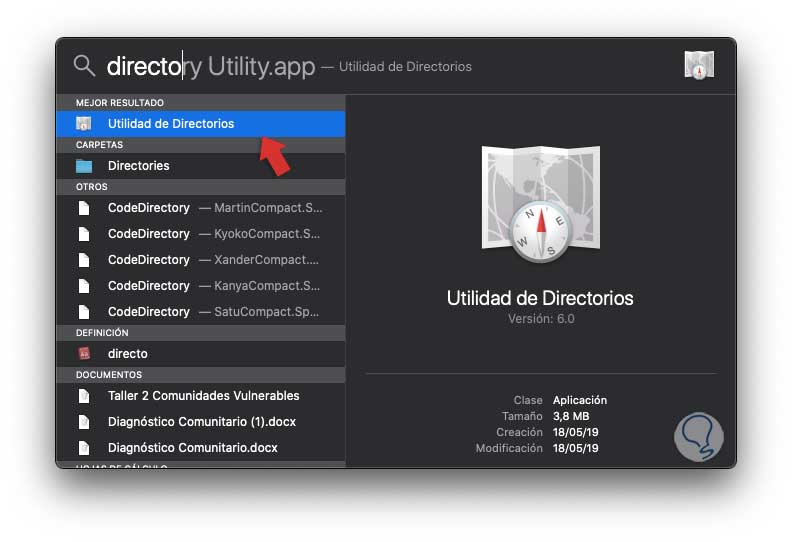Click file icon of KanyaCompact CodeDirectory row
The image size is (792, 542).
(x=84, y=286)
